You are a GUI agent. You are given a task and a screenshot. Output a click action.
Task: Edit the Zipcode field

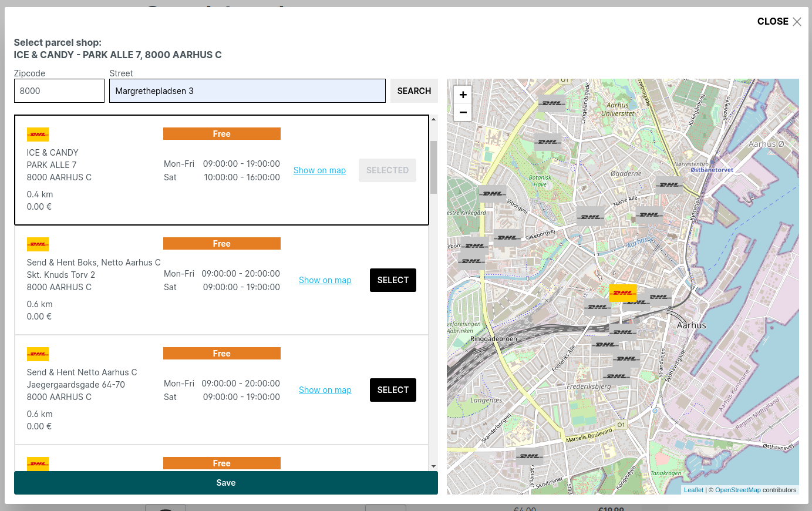[59, 91]
